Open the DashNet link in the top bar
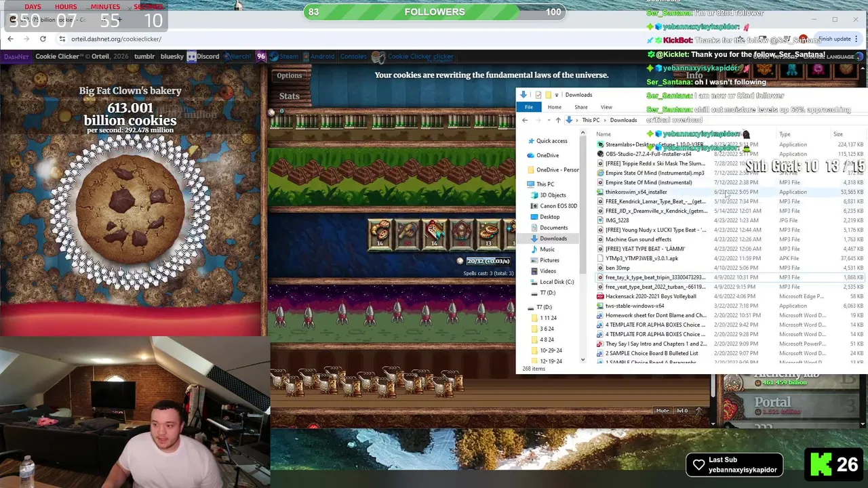 pyautogui.click(x=16, y=56)
